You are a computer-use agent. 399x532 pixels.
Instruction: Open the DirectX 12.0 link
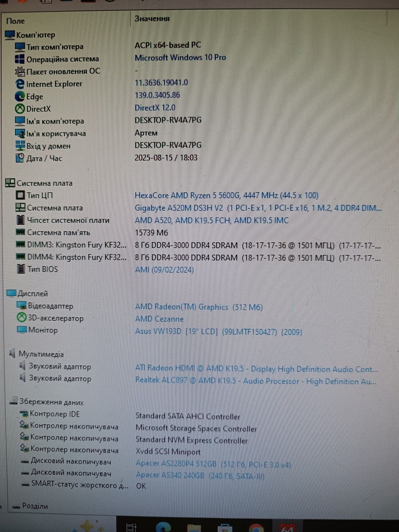pos(155,107)
